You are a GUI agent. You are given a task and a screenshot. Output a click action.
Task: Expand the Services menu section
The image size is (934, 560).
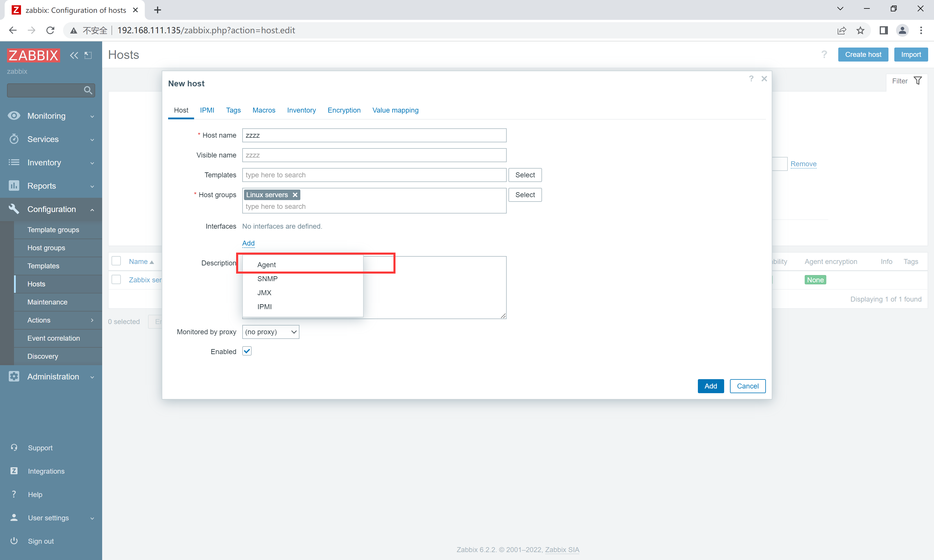pyautogui.click(x=92, y=140)
